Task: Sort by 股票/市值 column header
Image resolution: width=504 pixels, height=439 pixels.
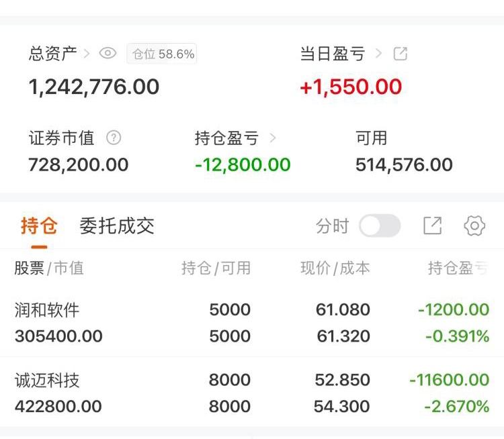Action: click(x=49, y=269)
